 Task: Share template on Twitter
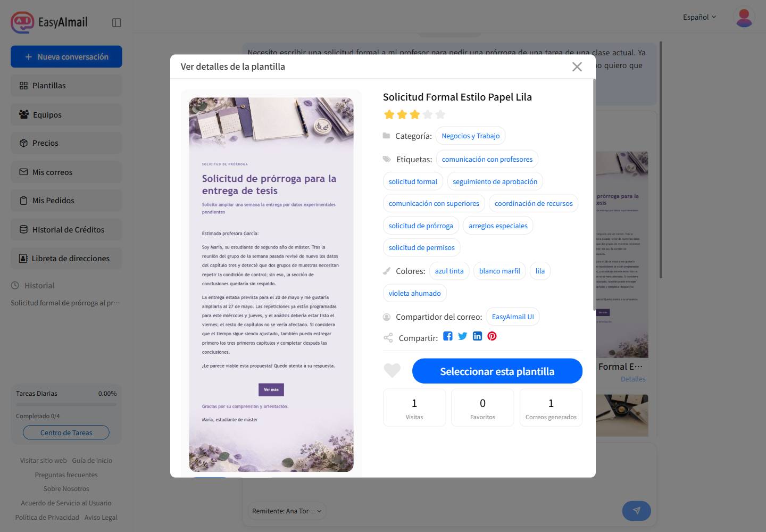(x=463, y=336)
